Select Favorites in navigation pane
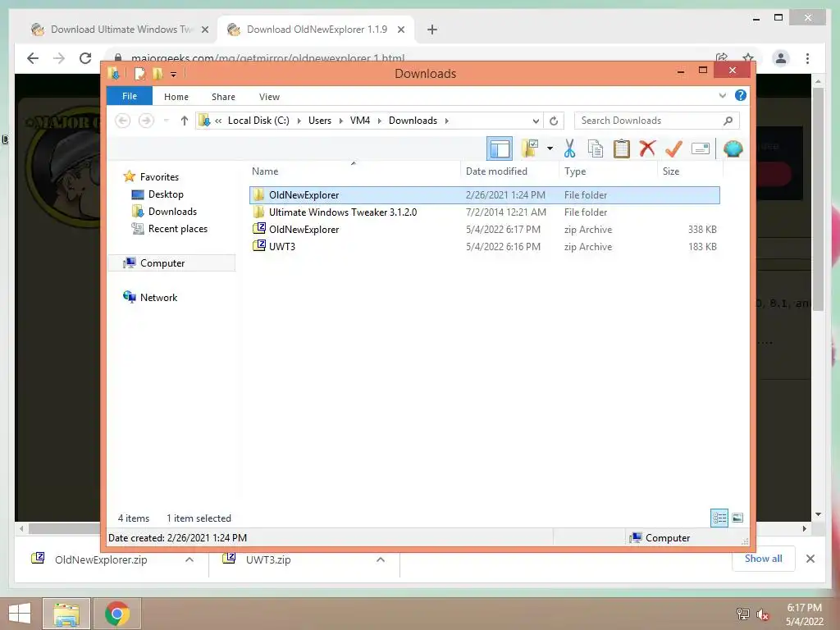 (x=159, y=177)
